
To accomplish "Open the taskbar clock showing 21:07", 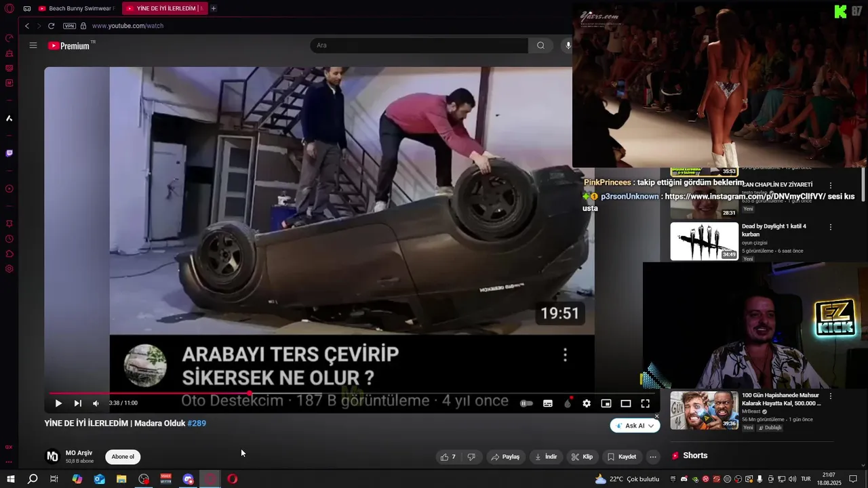I will click(829, 479).
